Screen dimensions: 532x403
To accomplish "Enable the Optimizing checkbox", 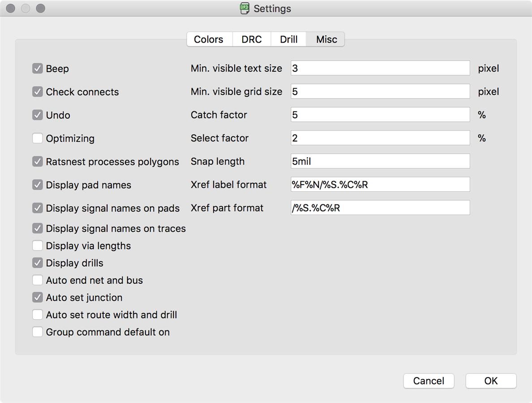I will [x=38, y=139].
